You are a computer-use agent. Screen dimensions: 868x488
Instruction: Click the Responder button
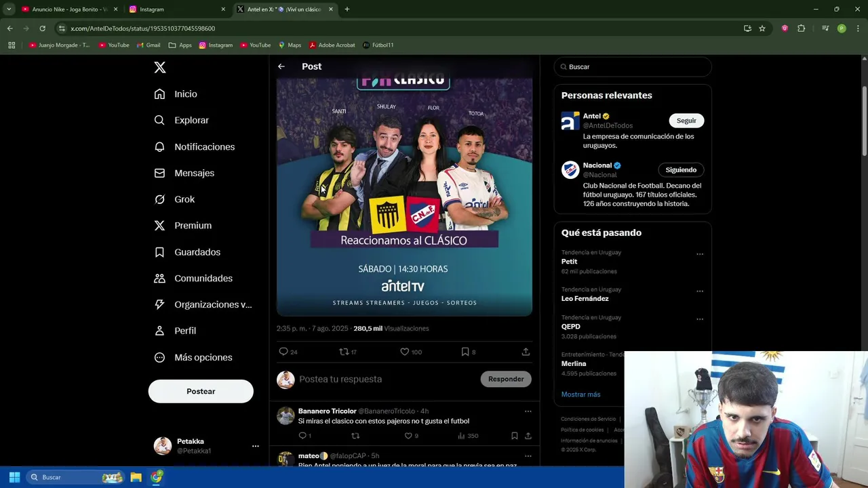506,379
